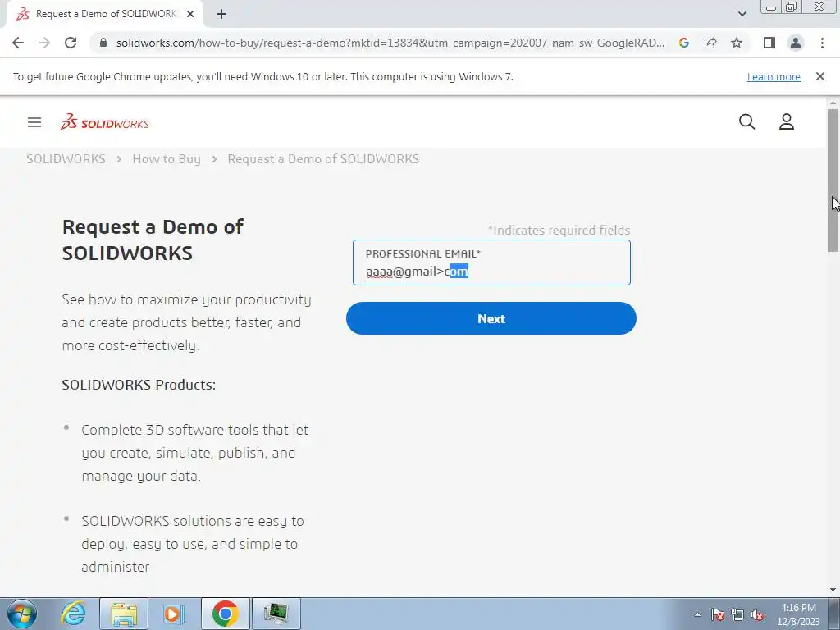Click the network tray icon
The image size is (840, 630).
click(x=737, y=614)
